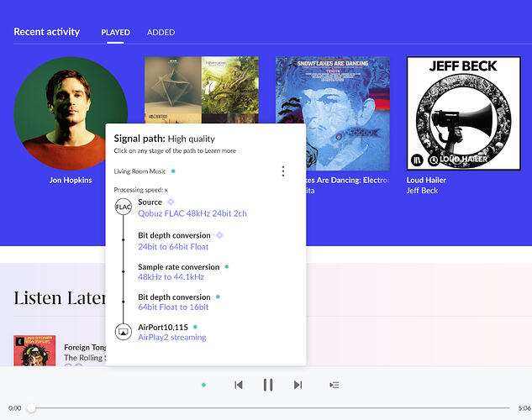Pause playback
The height and width of the screenshot is (420, 532).
point(268,385)
